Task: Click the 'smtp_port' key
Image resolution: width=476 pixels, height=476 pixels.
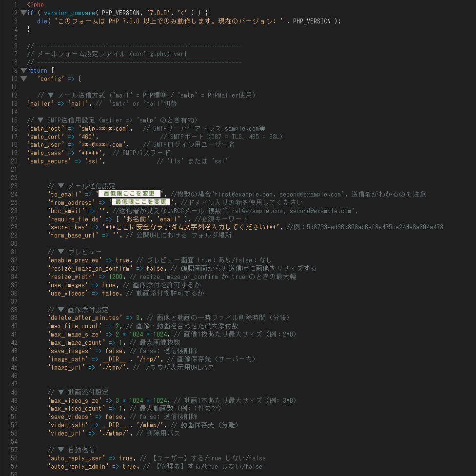Action: click(x=46, y=137)
